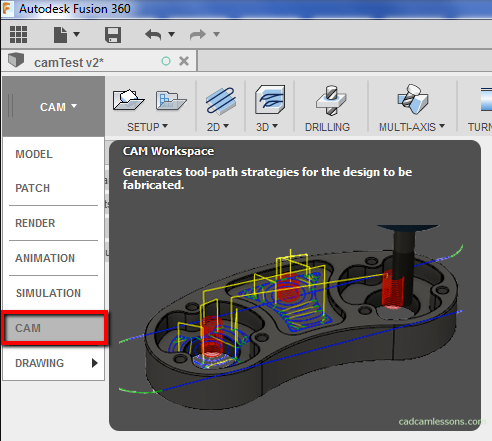Expand the 3D operations menu
Image resolution: width=492 pixels, height=441 pixels.
(x=267, y=127)
